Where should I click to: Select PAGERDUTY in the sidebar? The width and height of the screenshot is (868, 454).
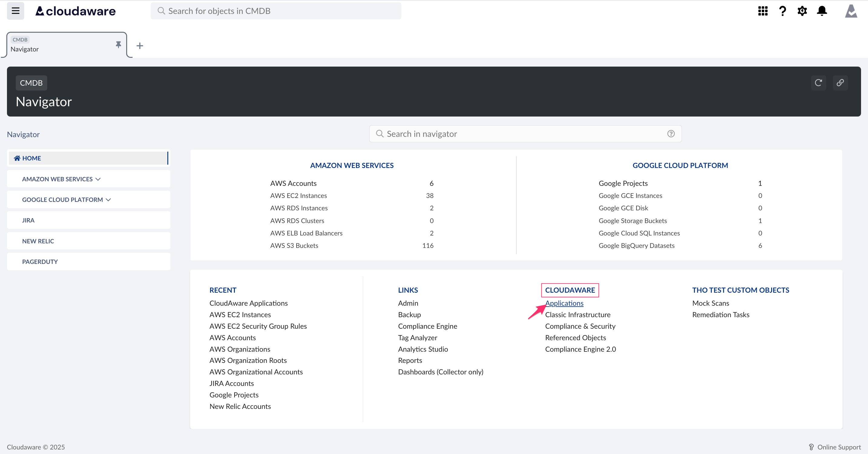(x=39, y=261)
